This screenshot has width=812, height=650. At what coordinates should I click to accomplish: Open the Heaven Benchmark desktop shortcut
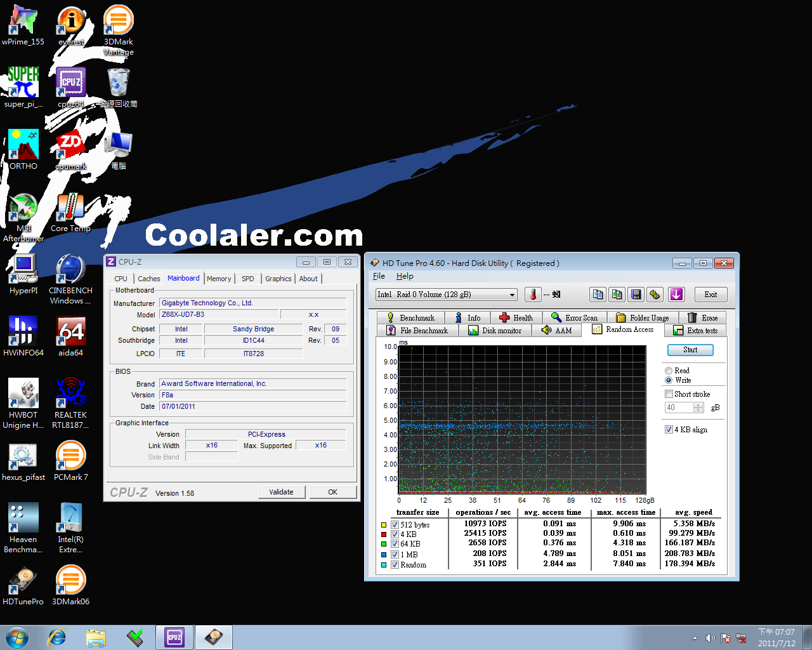(x=23, y=528)
